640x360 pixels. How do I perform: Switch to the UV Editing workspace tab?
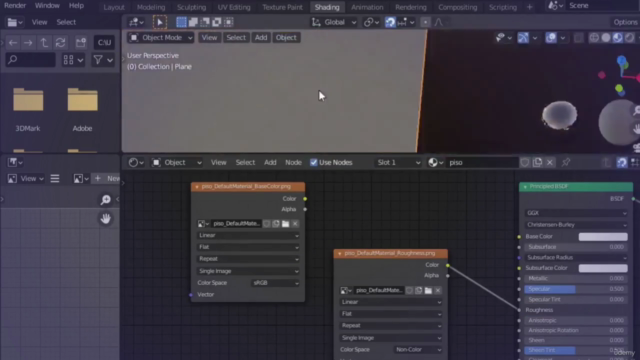coord(234,7)
